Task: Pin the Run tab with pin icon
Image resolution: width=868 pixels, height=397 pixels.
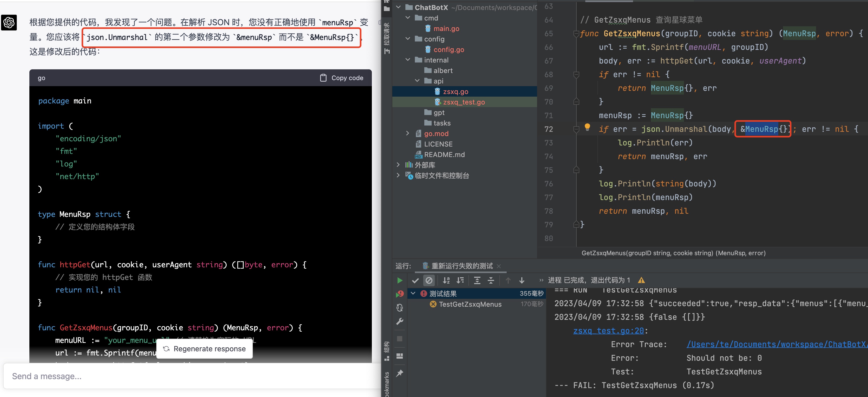Action: 400,373
